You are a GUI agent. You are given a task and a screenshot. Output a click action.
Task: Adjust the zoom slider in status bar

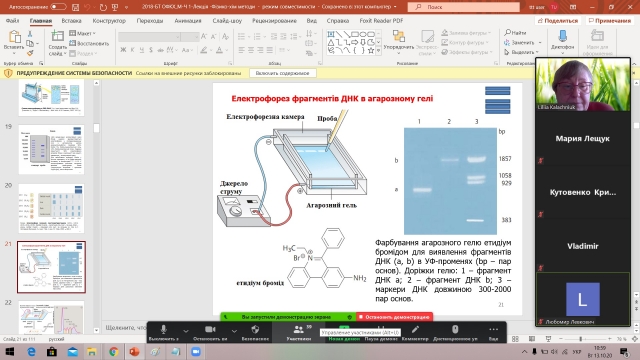coord(581,339)
